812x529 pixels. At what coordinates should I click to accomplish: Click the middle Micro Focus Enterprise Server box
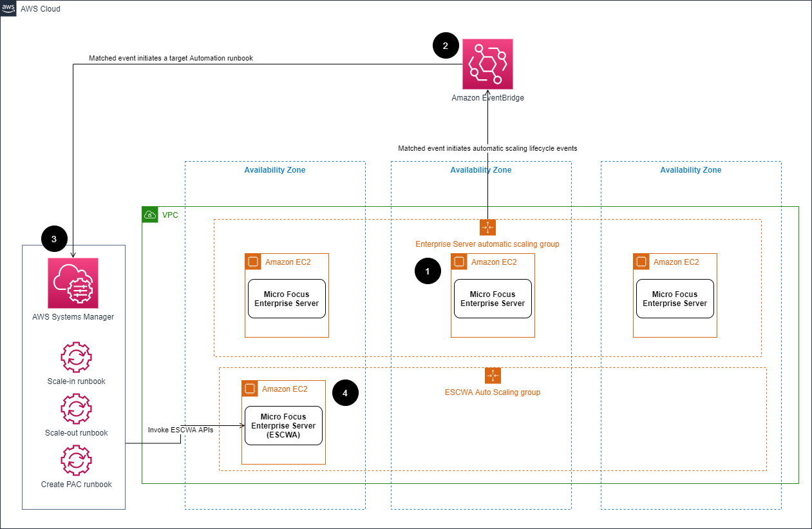[493, 298]
